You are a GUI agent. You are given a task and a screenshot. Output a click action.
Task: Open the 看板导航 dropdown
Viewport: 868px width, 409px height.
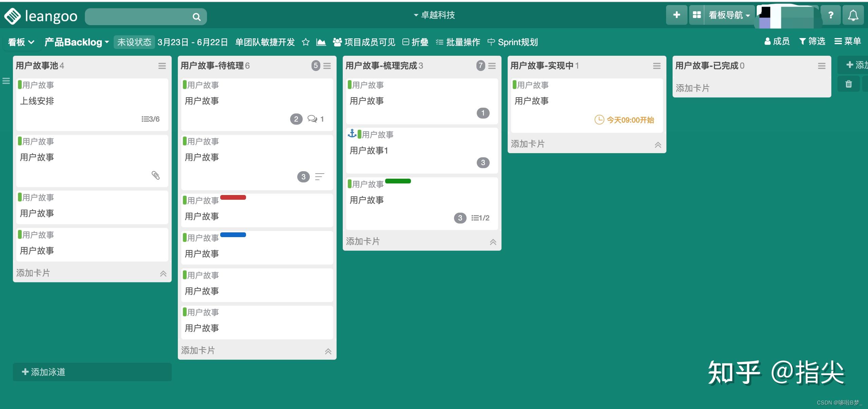click(x=729, y=15)
